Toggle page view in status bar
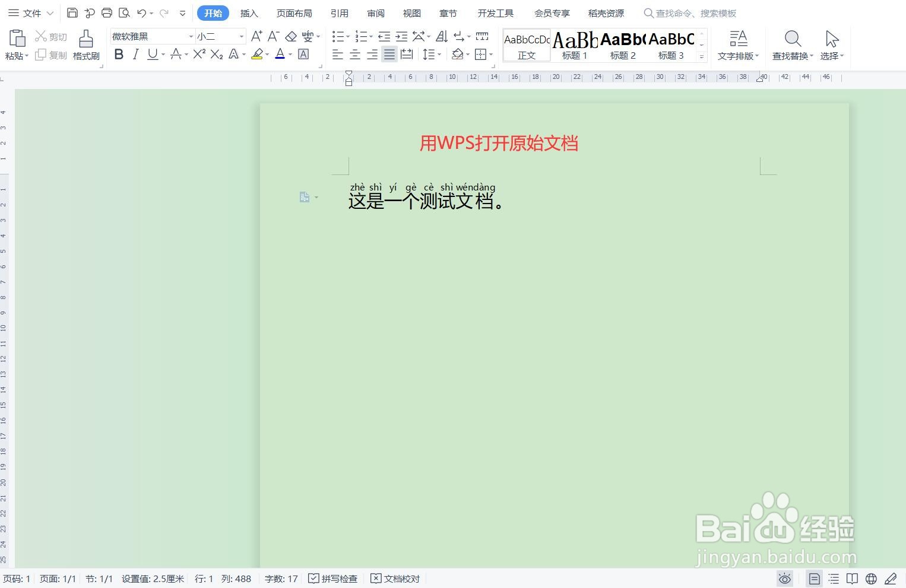906x588 pixels. coord(815,579)
